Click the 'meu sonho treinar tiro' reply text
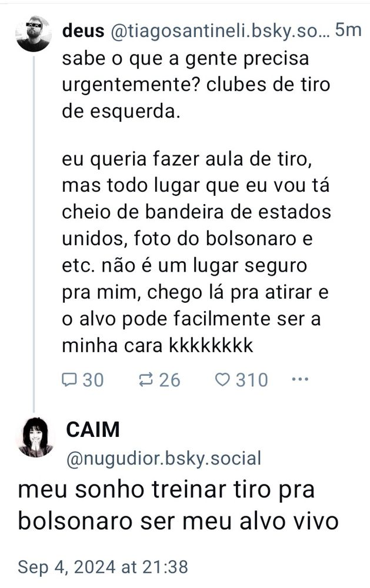This screenshot has height=588, width=370. pyautogui.click(x=178, y=505)
